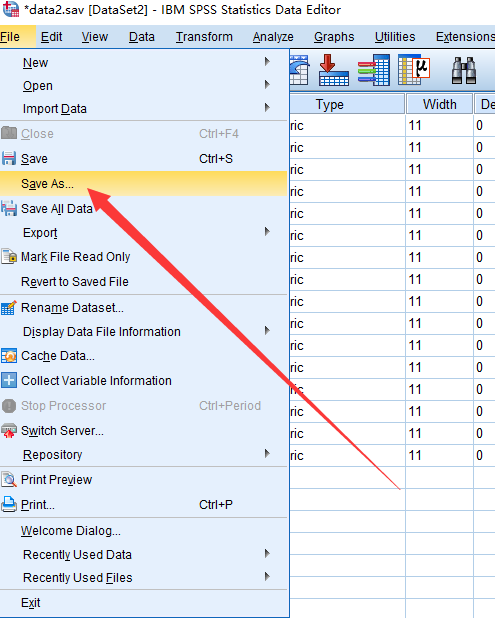
Task: Click the binoculars Find icon
Action: [x=463, y=71]
